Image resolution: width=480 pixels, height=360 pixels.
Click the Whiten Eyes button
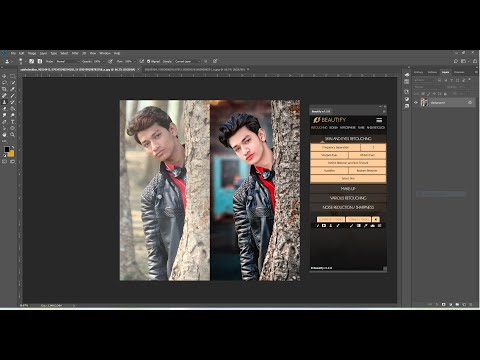(367, 155)
